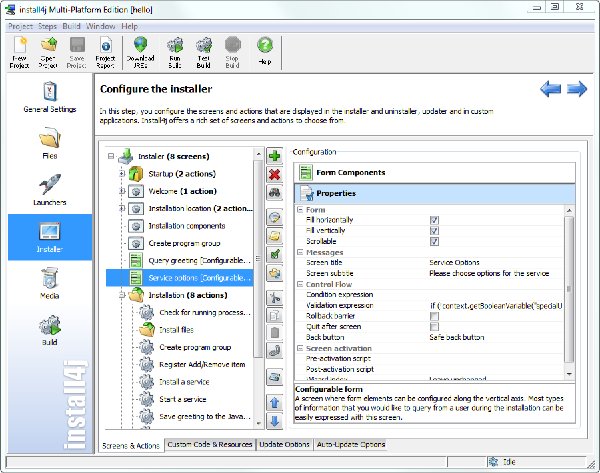Uncheck the Fill horizontally checkbox
The image size is (600, 473).
(x=434, y=220)
